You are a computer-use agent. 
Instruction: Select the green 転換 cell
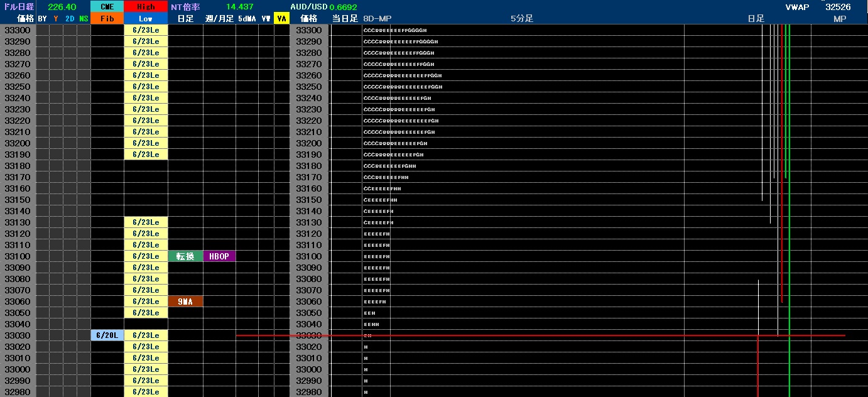(x=185, y=256)
